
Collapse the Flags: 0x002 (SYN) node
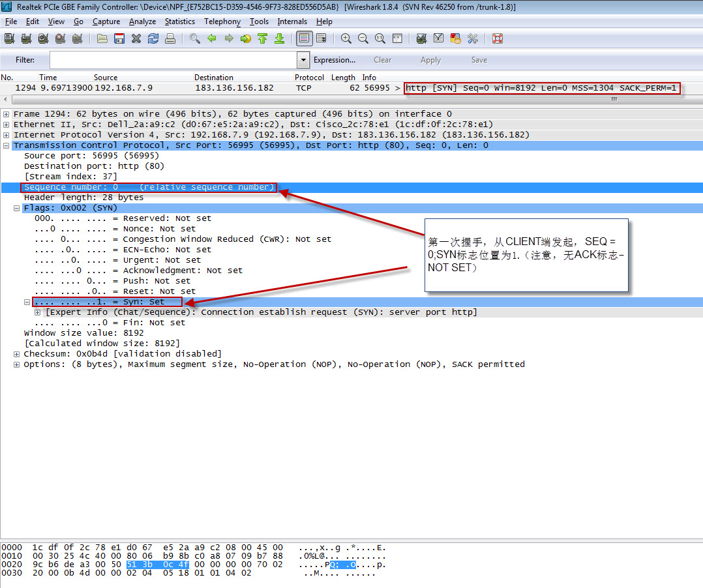click(x=16, y=208)
